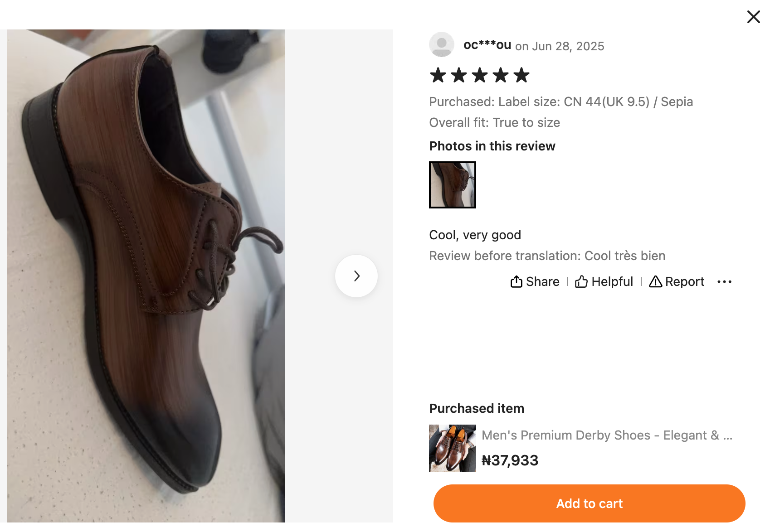Mark the review as Helpful

click(x=604, y=282)
